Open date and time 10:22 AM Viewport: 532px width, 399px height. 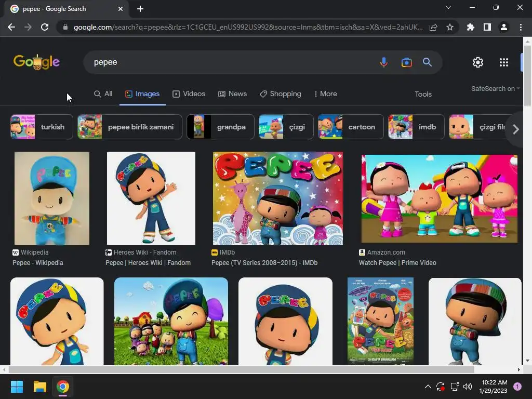pyautogui.click(x=494, y=387)
